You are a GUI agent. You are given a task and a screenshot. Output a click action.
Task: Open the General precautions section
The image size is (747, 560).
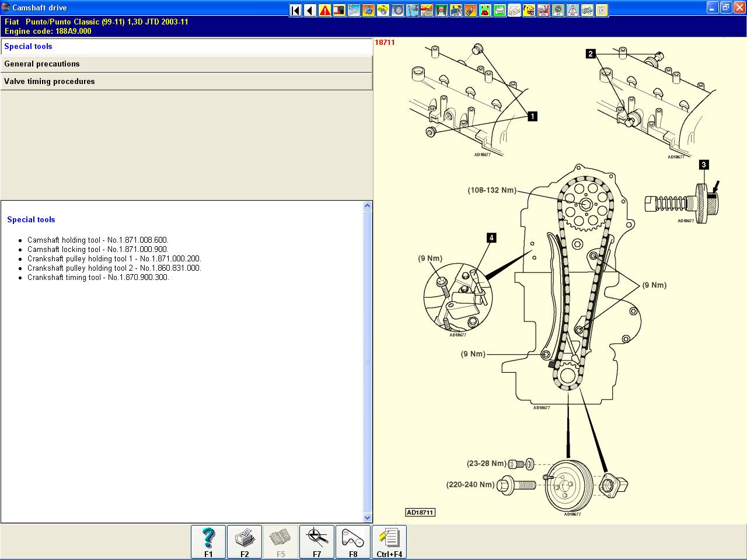coord(187,64)
